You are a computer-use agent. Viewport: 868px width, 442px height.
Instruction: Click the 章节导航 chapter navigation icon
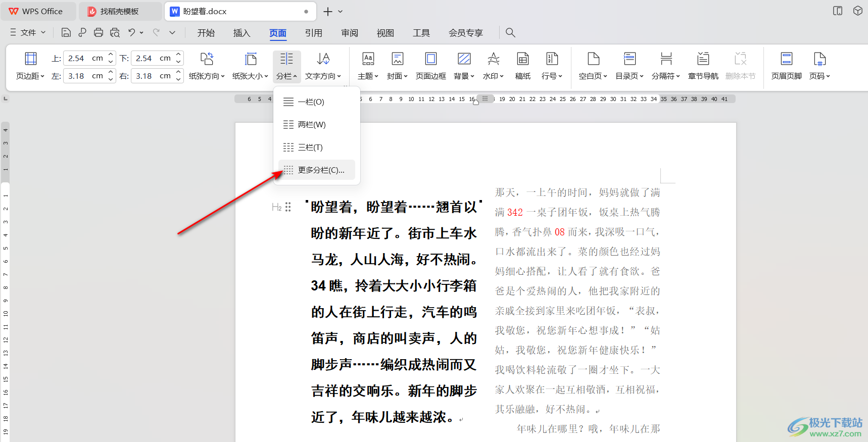[x=703, y=66]
